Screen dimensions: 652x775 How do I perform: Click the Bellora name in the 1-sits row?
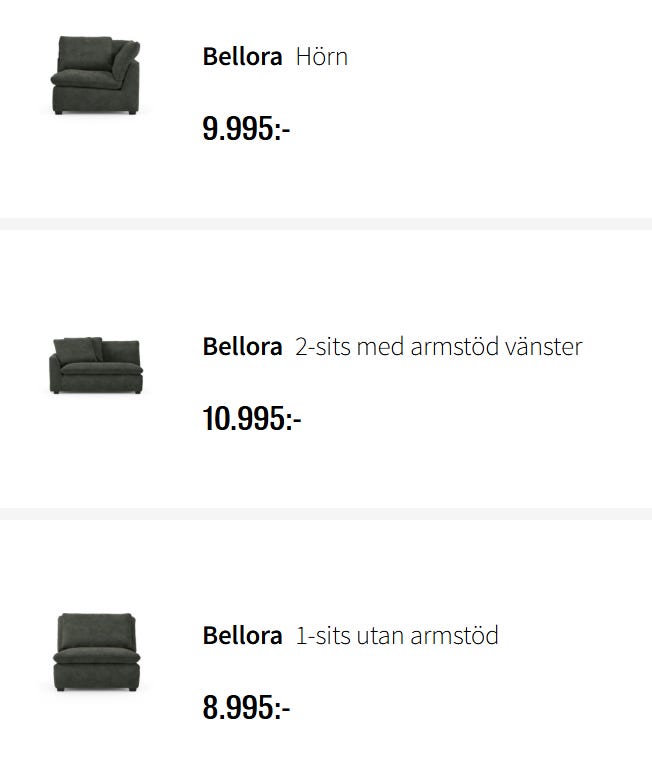click(242, 635)
